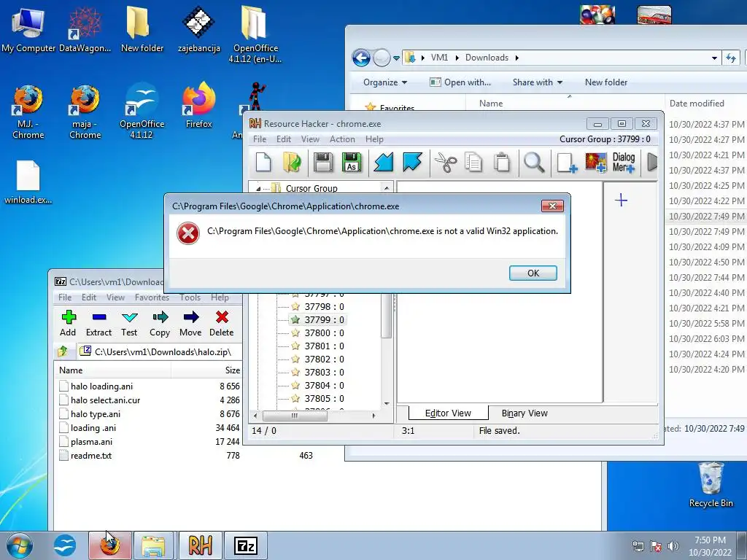Click Save As icon in Resource Hacker
The height and width of the screenshot is (560, 747).
point(352,162)
